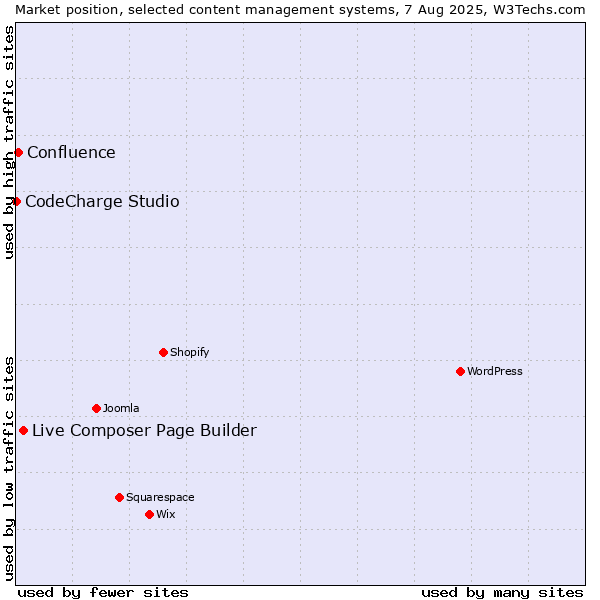Click the chart title 'Market position, selected content management systems'
The width and height of the screenshot is (600, 600).
point(207,10)
